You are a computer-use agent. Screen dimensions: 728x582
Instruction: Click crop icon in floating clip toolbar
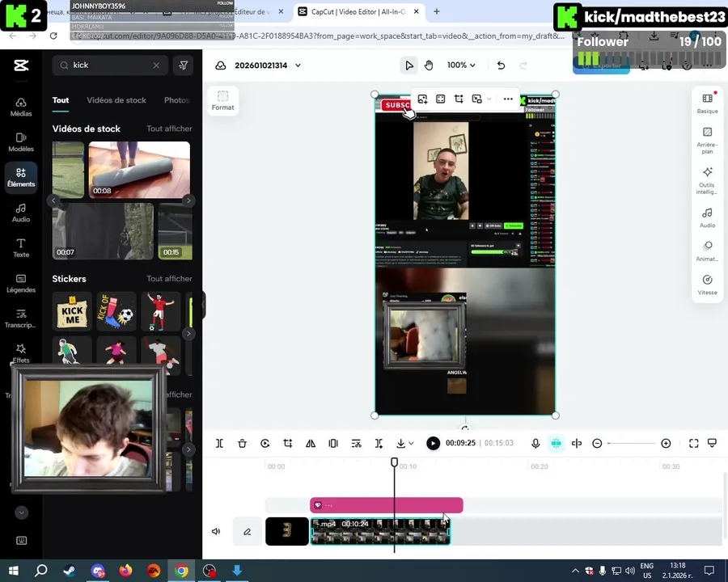click(x=459, y=99)
